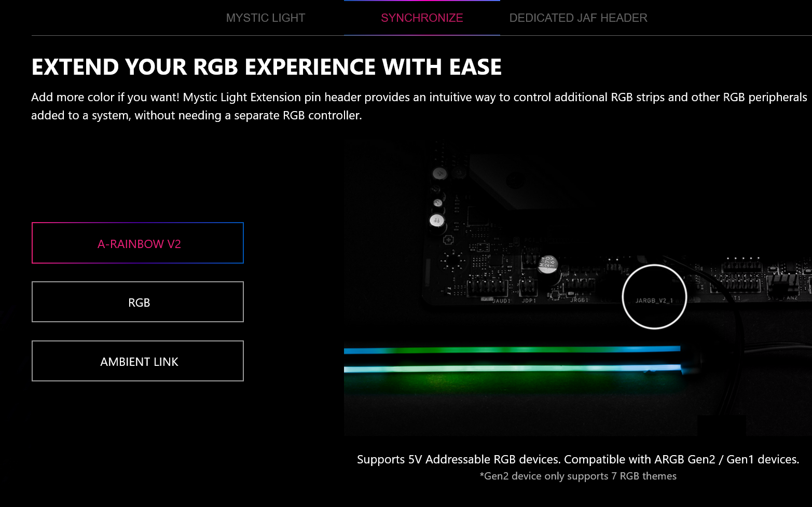The image size is (812, 507).
Task: Click the Gen2 device footnote text
Action: [x=577, y=476]
